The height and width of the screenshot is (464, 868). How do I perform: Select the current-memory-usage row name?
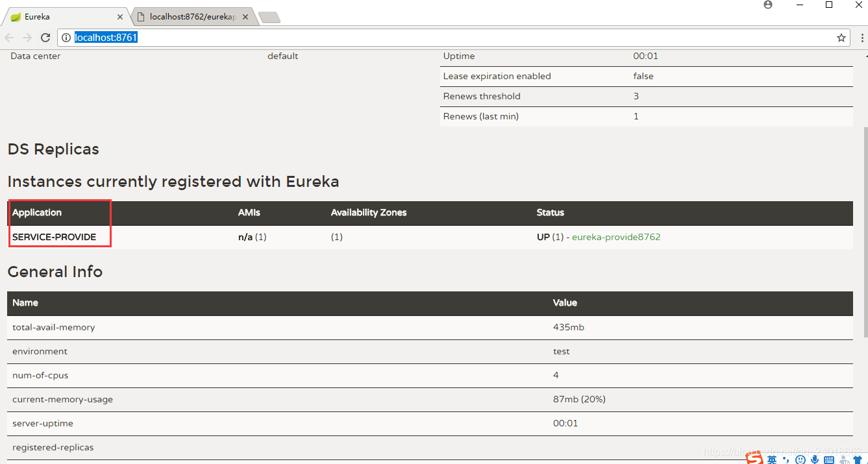coord(62,399)
